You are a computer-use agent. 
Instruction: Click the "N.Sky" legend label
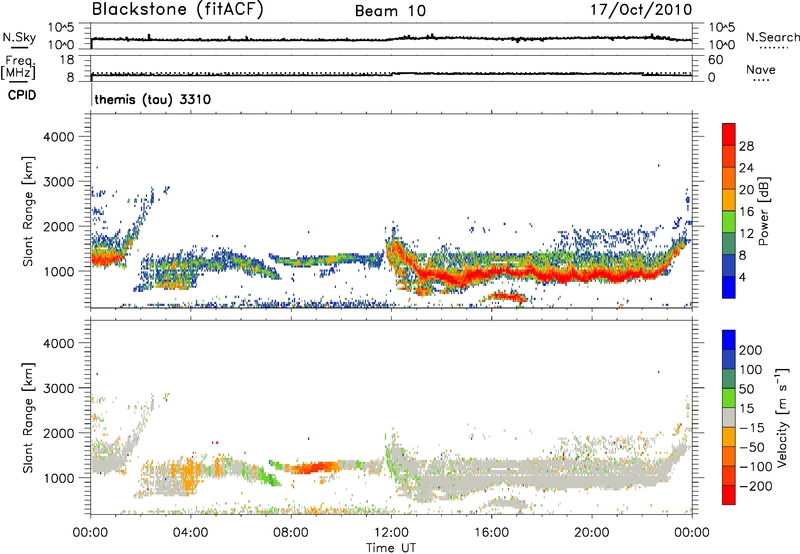pos(19,37)
